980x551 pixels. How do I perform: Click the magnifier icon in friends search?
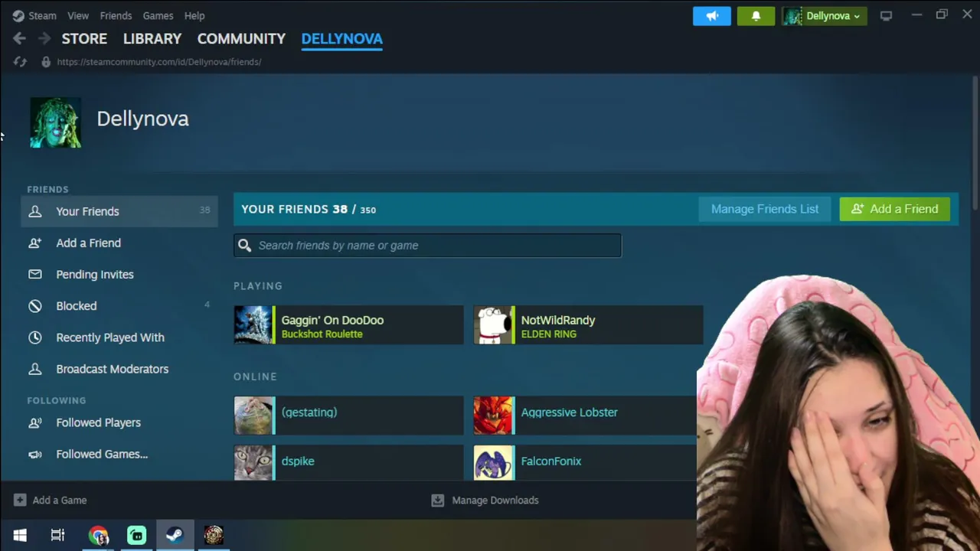click(244, 246)
